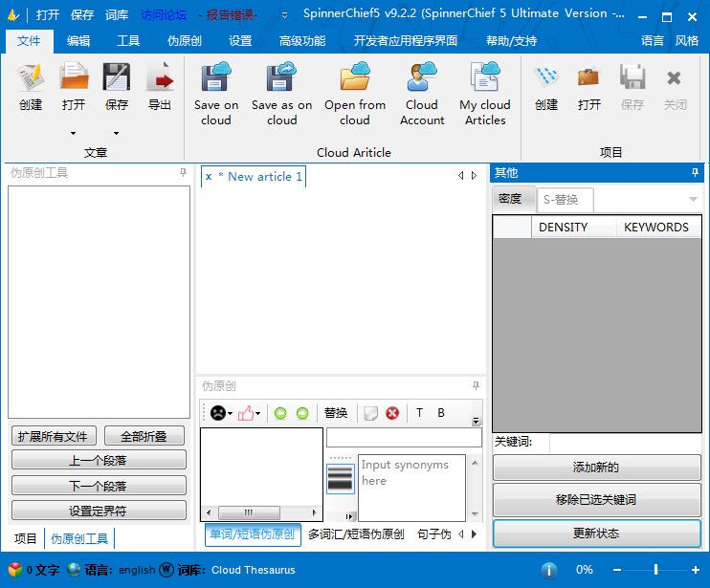710x588 pixels.
Task: Click 添加新的 keyword button
Action: [596, 467]
